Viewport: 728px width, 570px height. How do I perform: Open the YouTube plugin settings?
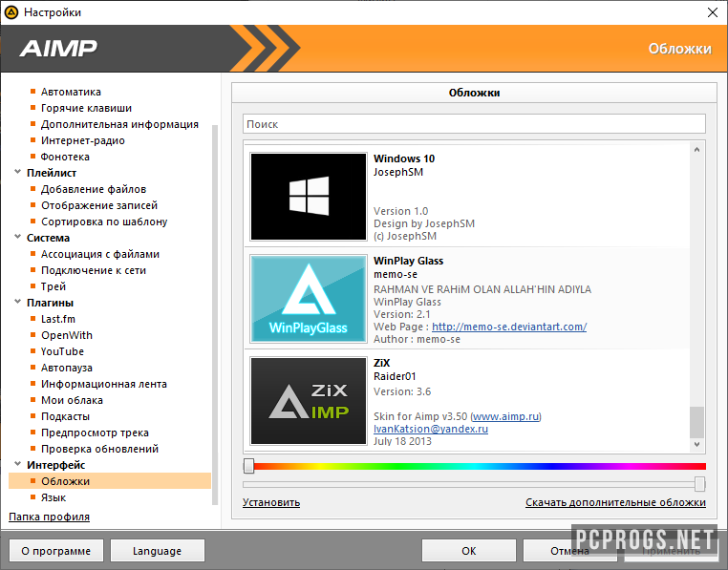coord(62,352)
